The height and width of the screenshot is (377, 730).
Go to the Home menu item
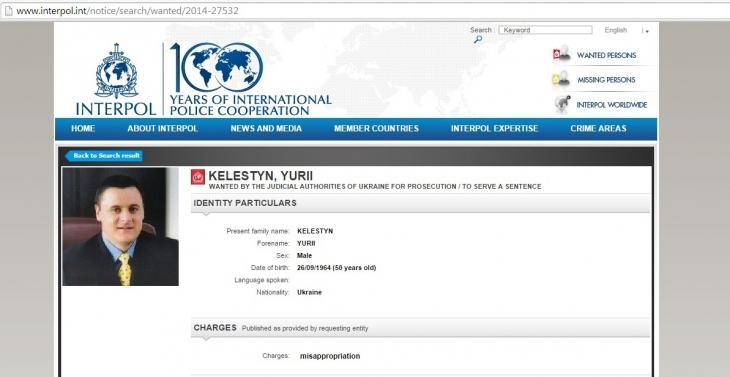(83, 128)
